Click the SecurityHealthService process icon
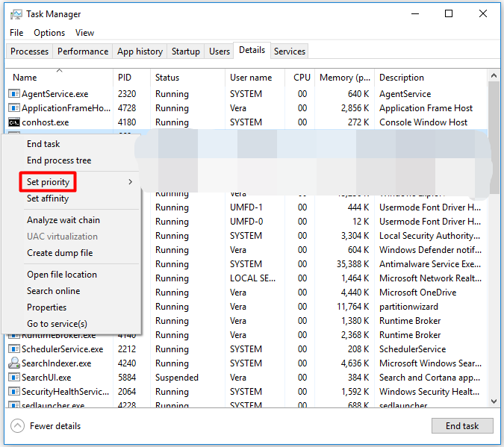The width and height of the screenshot is (504, 447). click(14, 392)
